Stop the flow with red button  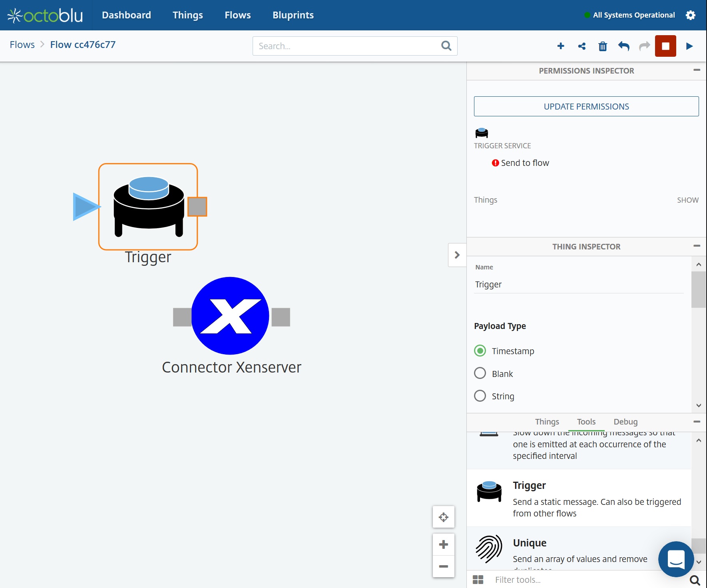coord(665,46)
